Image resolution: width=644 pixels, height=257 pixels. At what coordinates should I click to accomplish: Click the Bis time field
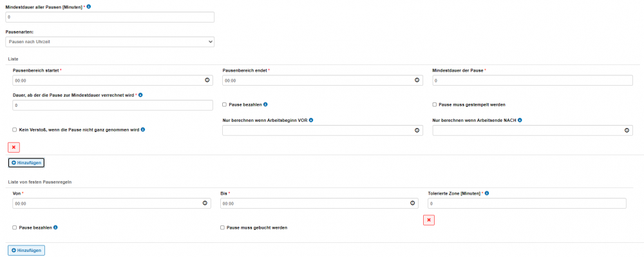319,204
